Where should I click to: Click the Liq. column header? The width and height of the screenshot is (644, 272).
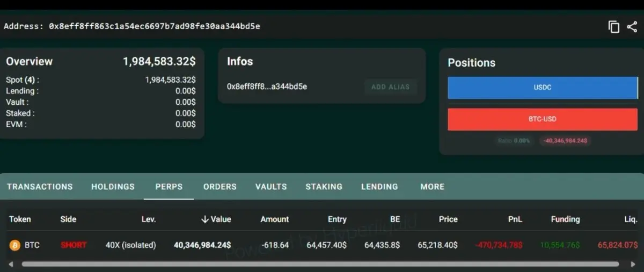631,219
